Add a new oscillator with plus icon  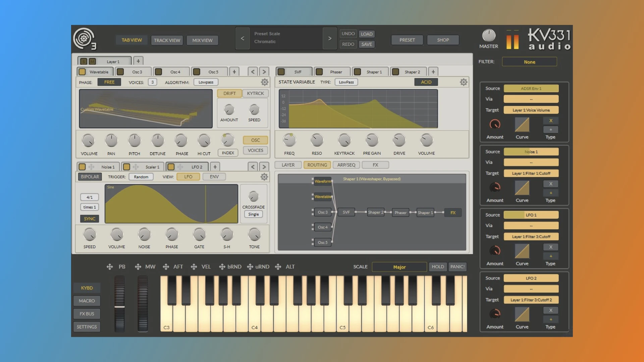[x=234, y=72]
